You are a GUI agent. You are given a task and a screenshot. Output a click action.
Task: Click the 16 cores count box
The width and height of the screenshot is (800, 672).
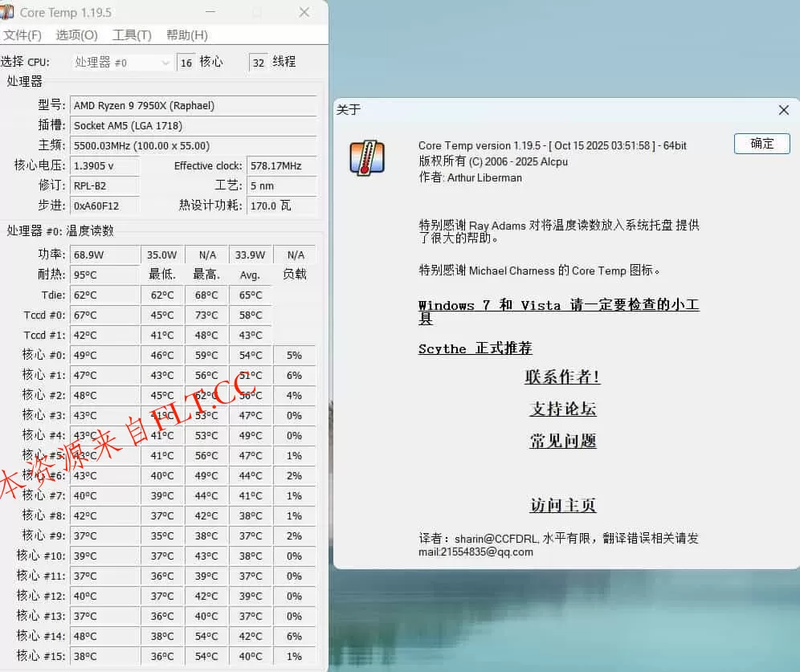(186, 63)
